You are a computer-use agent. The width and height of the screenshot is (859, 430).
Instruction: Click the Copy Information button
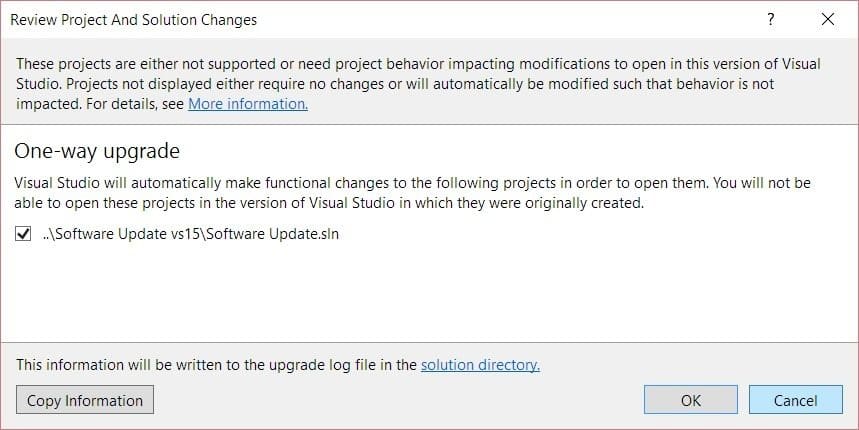click(85, 400)
